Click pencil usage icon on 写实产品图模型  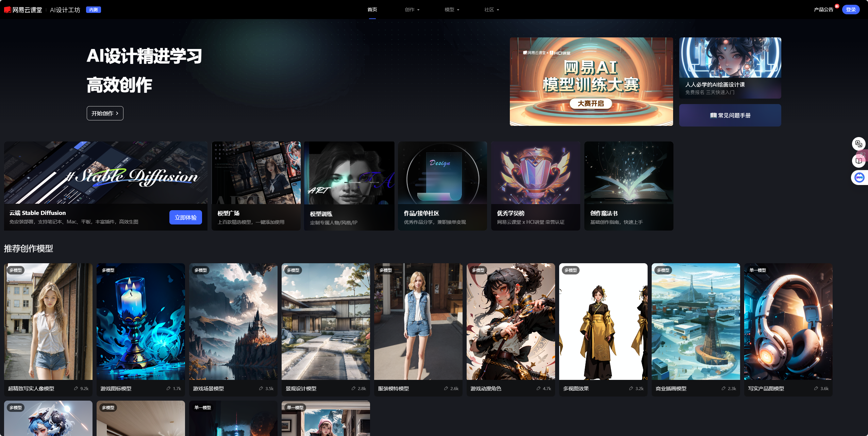coord(816,388)
